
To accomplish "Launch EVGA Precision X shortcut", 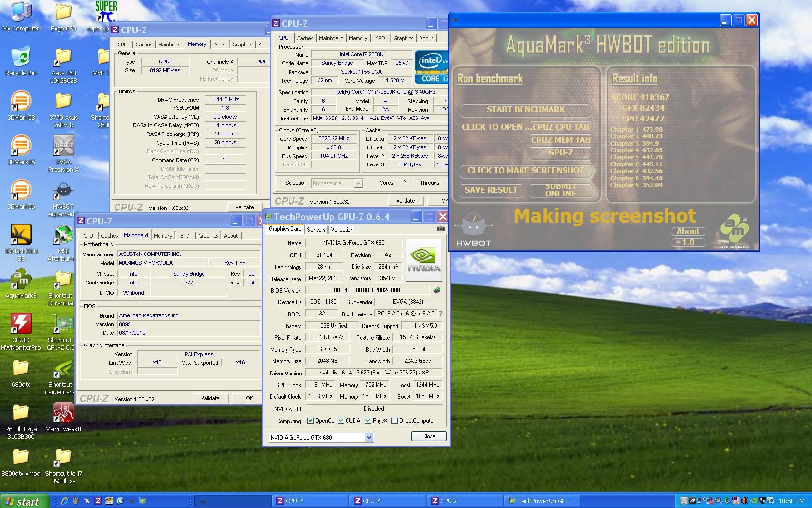I will [x=63, y=154].
